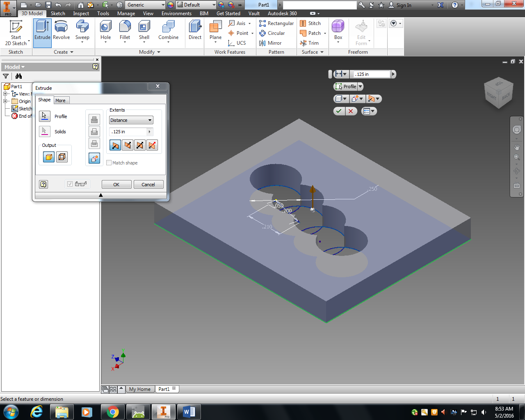
Task: Select the Hole feature tool
Action: (x=105, y=31)
